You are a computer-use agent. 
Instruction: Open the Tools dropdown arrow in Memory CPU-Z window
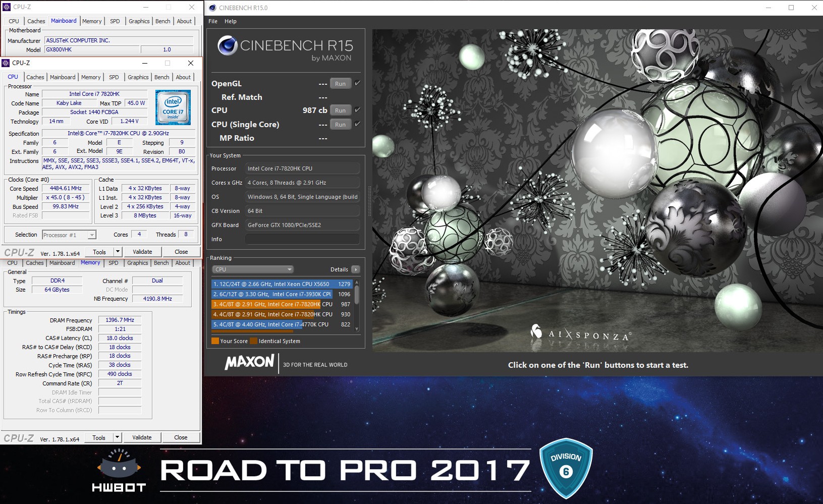click(117, 437)
